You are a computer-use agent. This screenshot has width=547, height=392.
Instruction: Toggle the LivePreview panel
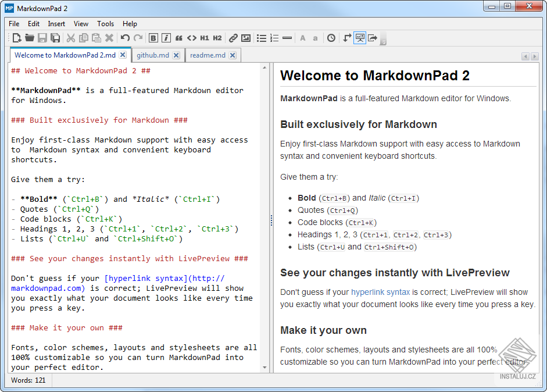[x=360, y=38]
